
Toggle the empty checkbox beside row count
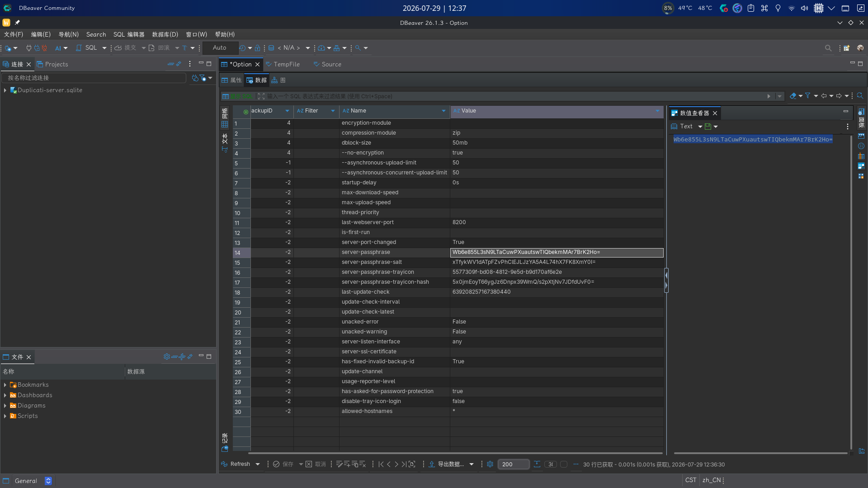(x=564, y=464)
